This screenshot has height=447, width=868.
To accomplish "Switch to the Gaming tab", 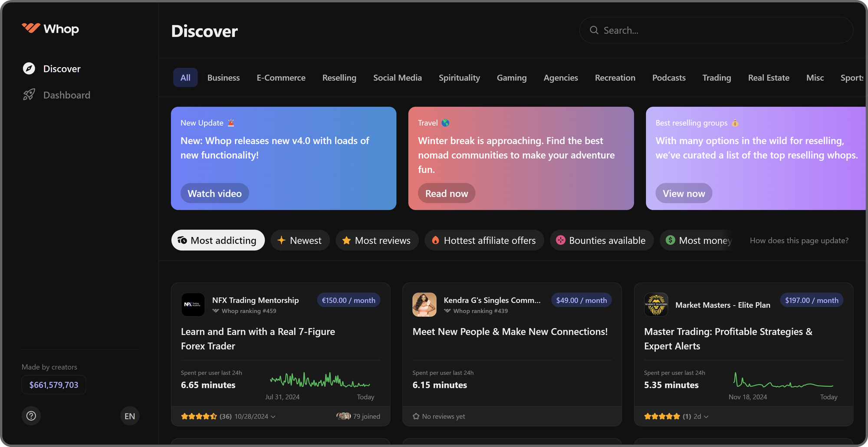I will pyautogui.click(x=512, y=78).
